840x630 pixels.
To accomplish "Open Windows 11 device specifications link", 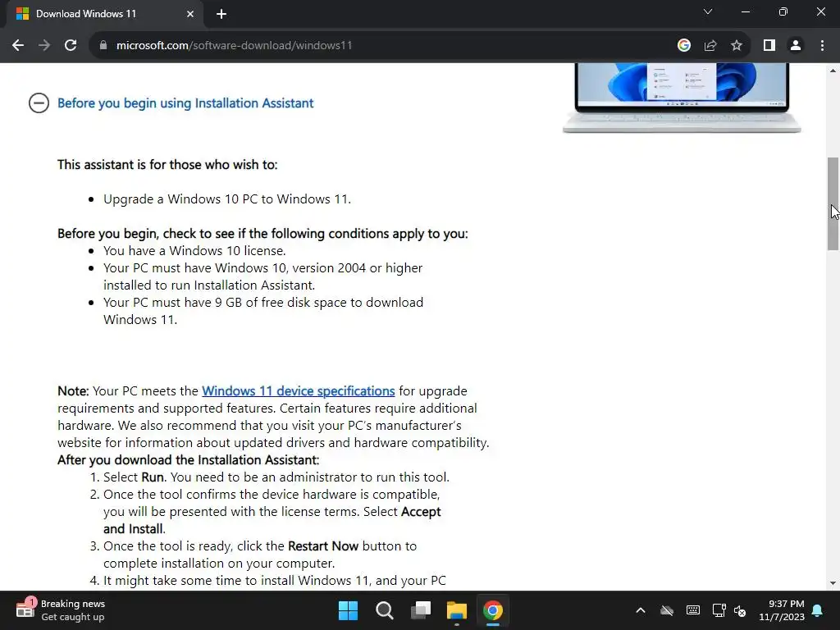I will (299, 391).
